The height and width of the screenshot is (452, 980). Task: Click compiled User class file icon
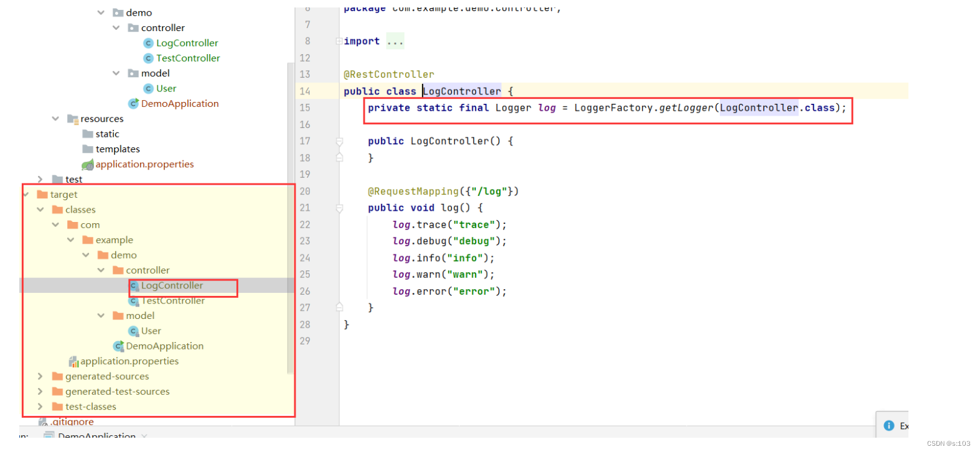[x=134, y=331]
